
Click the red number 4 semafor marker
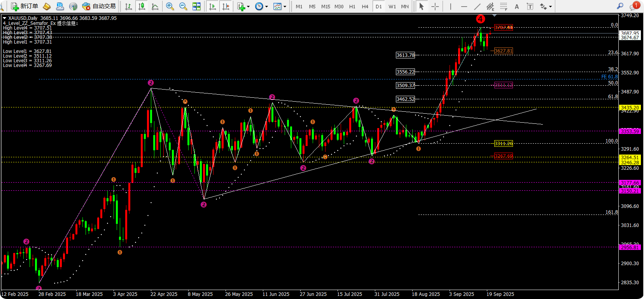coord(480,19)
